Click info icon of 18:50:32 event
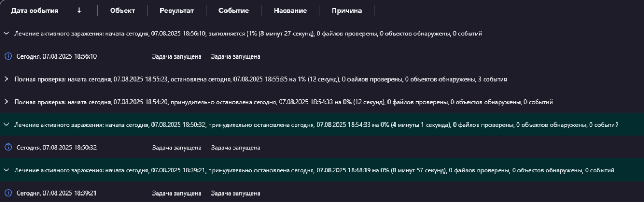The image size is (644, 202). tap(8, 148)
